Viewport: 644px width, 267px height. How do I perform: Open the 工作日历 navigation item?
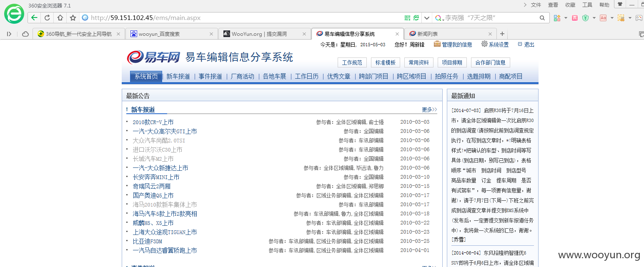coord(307,76)
